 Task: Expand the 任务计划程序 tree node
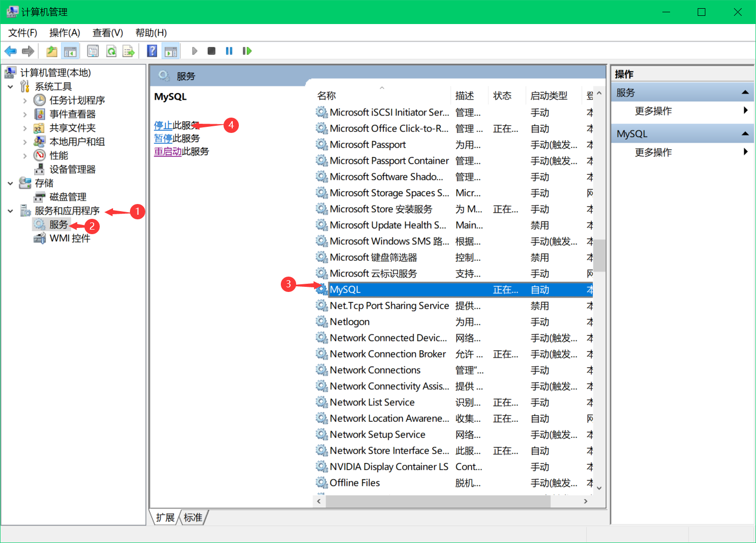click(25, 100)
